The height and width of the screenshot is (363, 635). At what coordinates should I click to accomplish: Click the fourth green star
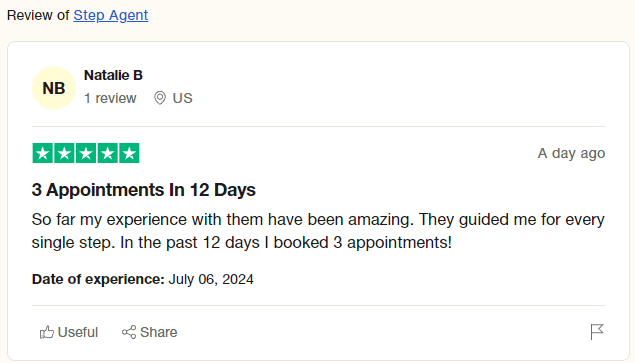pyautogui.click(x=108, y=153)
